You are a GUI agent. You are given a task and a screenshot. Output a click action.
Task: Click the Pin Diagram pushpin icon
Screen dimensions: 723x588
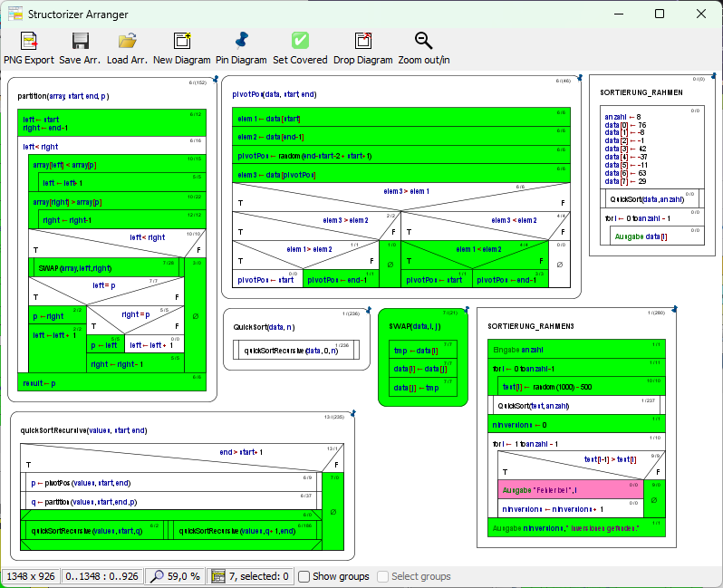click(241, 41)
